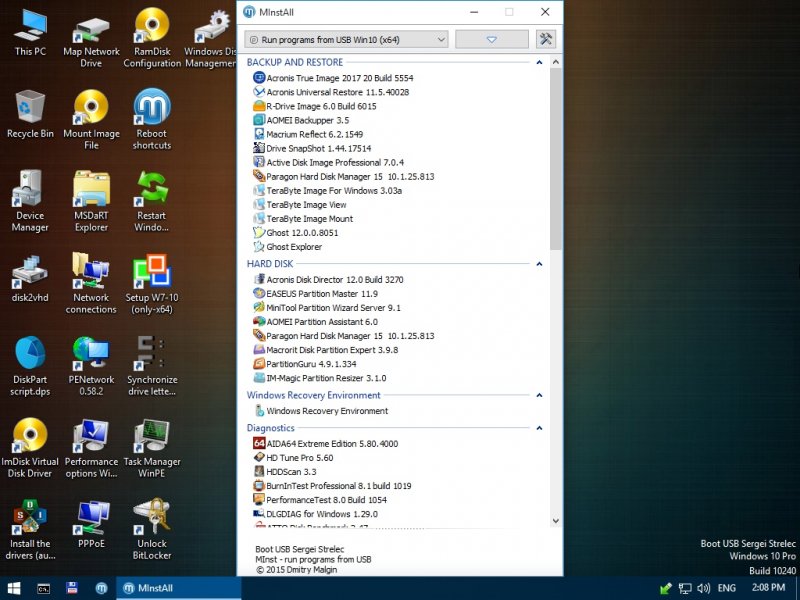The width and height of the screenshot is (800, 600).
Task: Select TeraByte Image For Windows 3.03a
Action: tap(328, 190)
